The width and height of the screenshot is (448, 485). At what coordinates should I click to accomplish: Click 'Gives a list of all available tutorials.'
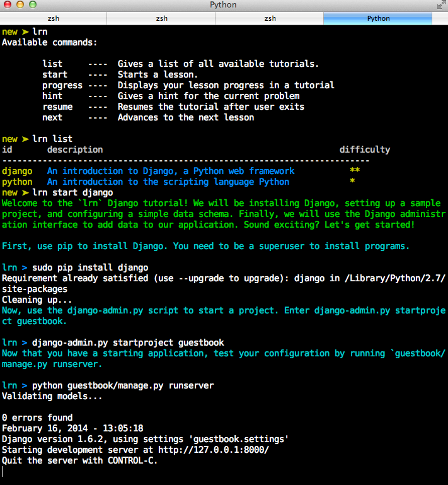(218, 64)
